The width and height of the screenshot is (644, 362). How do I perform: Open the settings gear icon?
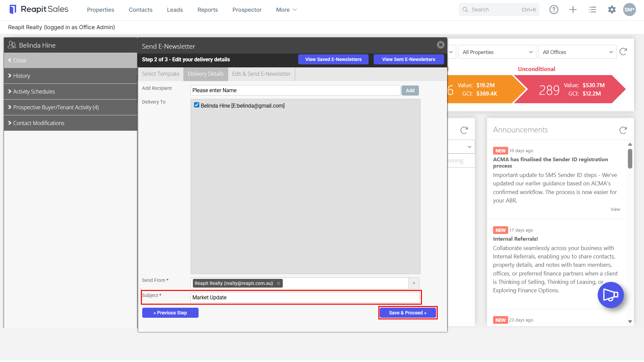(x=612, y=10)
